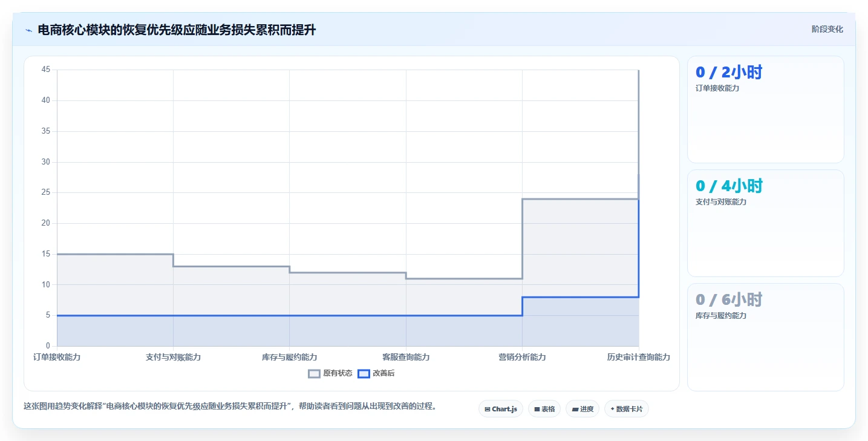Click the 0 / 6小时 value text
Image resolution: width=868 pixels, height=441 pixels.
pos(729,300)
